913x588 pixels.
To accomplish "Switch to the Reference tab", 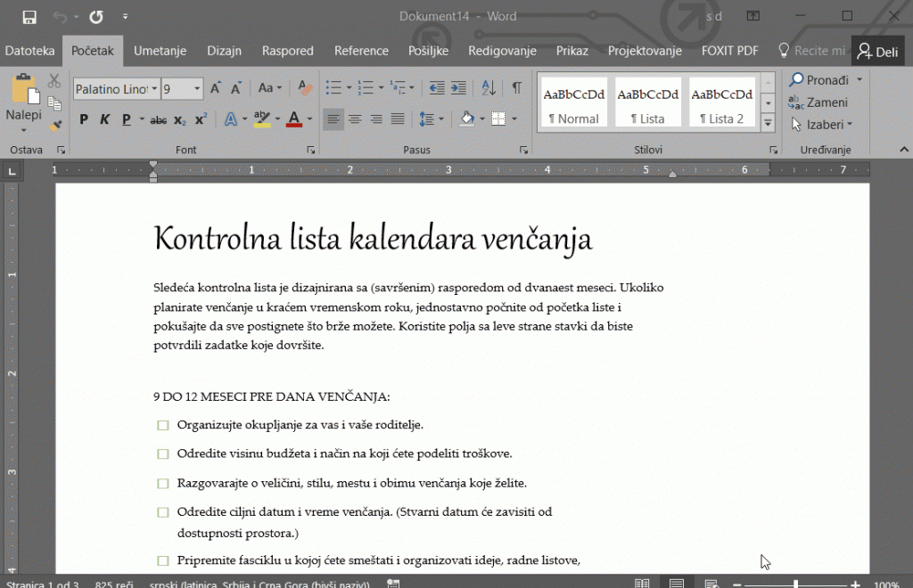I will [x=361, y=51].
